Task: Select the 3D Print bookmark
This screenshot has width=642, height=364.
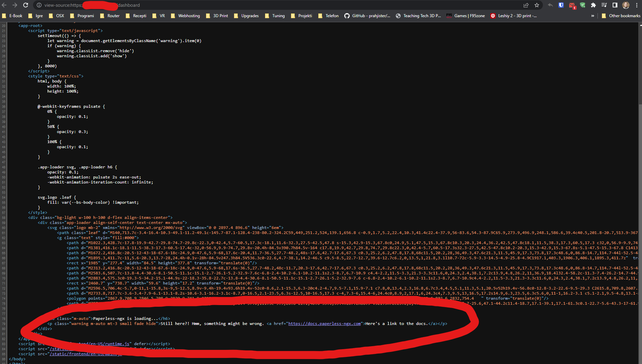Action: click(217, 16)
